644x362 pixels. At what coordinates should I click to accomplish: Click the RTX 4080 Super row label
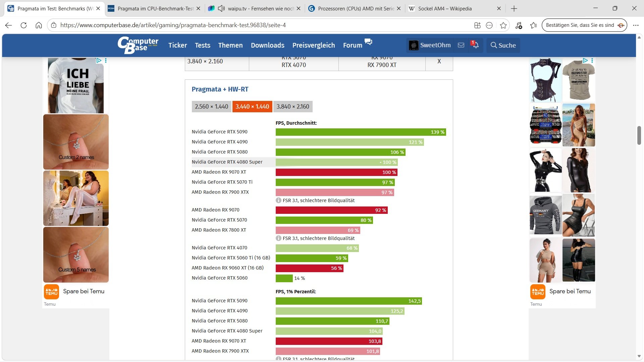[227, 162]
